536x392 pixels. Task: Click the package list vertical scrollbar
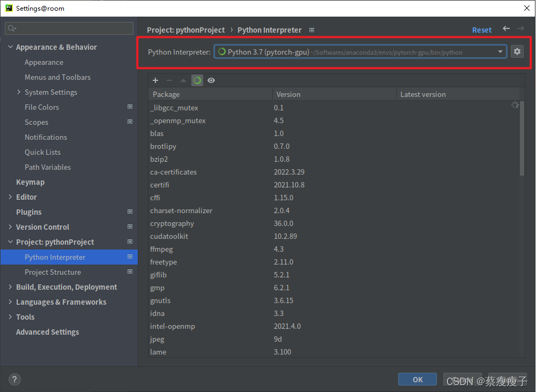522,138
